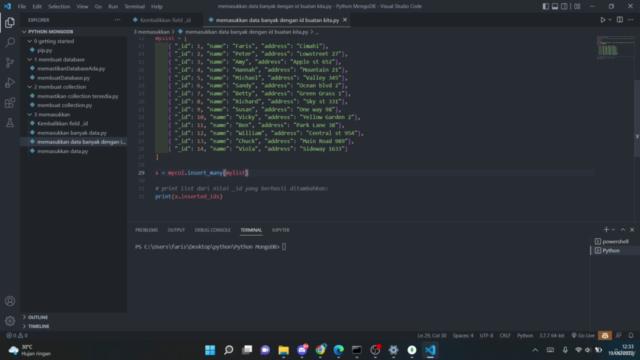640x360 pixels.
Task: Show errors and warnings status item
Action: point(17,336)
